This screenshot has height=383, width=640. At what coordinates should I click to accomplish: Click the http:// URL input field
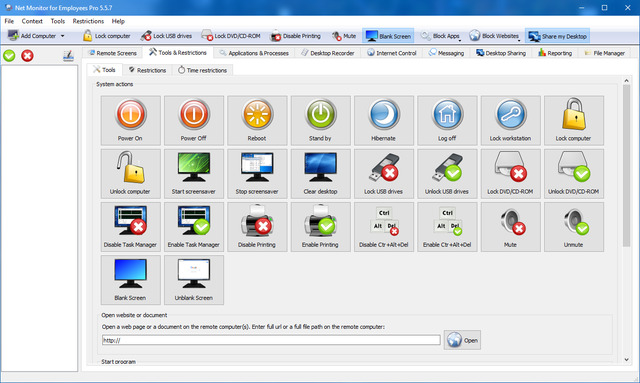coord(271,340)
